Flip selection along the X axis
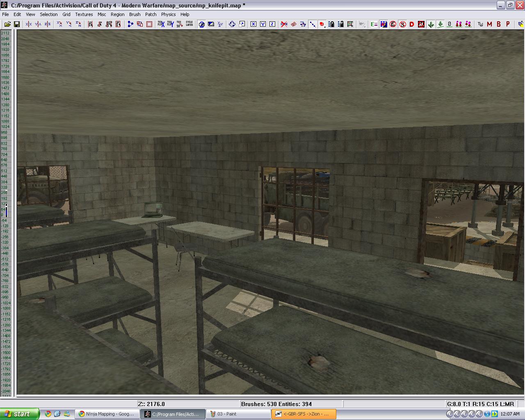Viewport: 525px width, 420px height. 29,24
